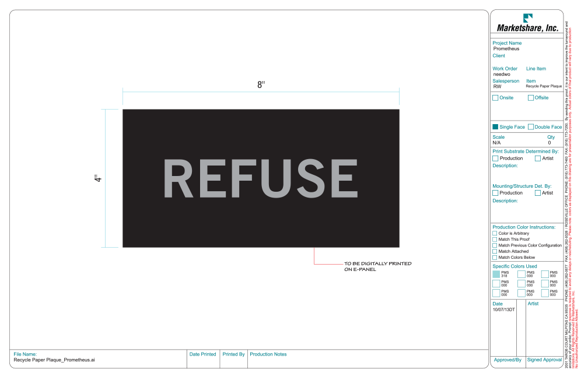Viewport: 588px width, 380px height.
Task: Check the Offsite checkbox
Action: [x=531, y=98]
